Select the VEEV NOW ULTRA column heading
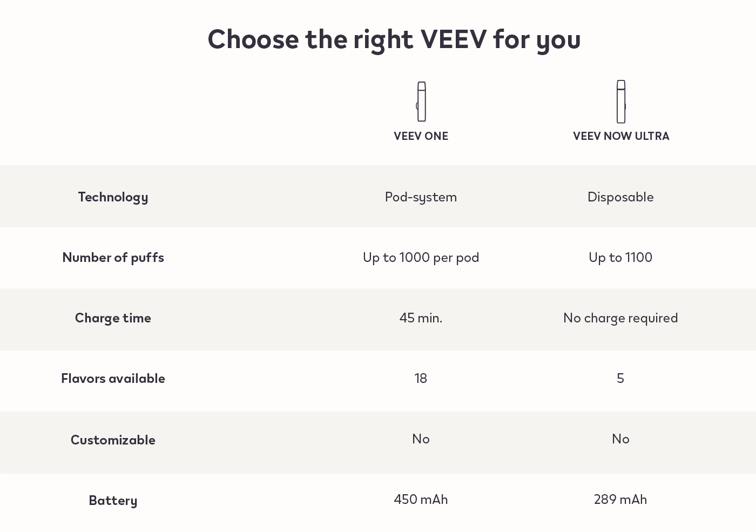The height and width of the screenshot is (532, 756). coord(621,136)
